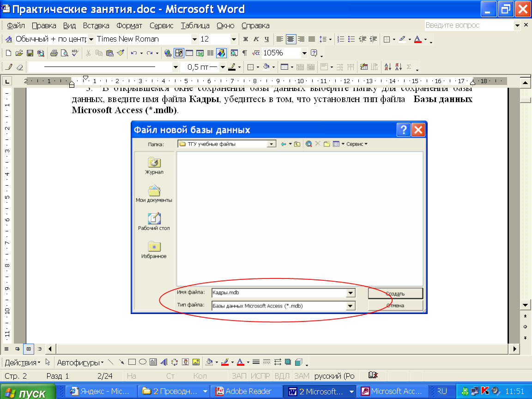This screenshot has width=532, height=399.
Task: Toggle bulleted list formatting
Action: [351, 39]
